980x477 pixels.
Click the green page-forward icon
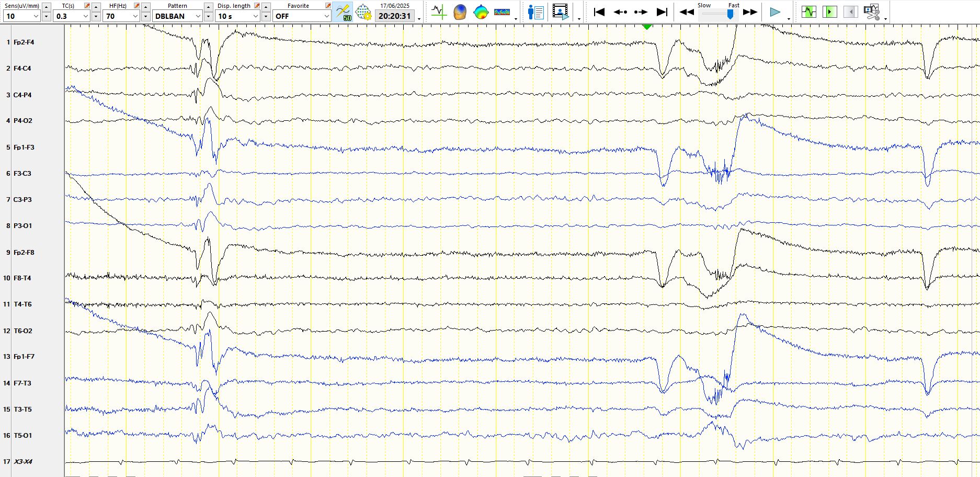[x=830, y=12]
